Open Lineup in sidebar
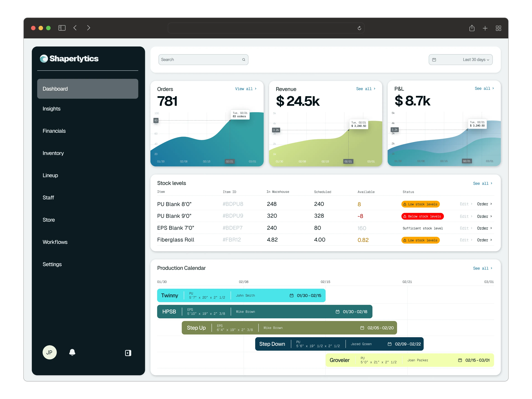Image resolution: width=532 pixels, height=399 pixels. (x=50, y=175)
